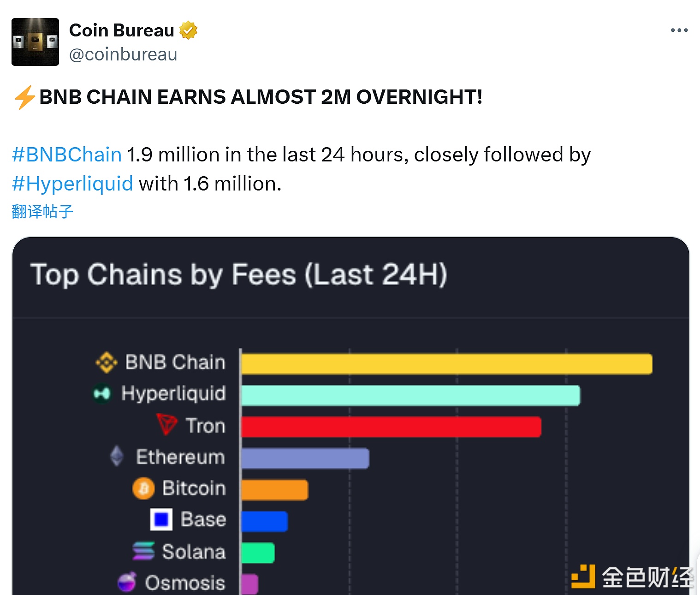Click the Base blue square icon
The width and height of the screenshot is (700, 595).
click(161, 519)
